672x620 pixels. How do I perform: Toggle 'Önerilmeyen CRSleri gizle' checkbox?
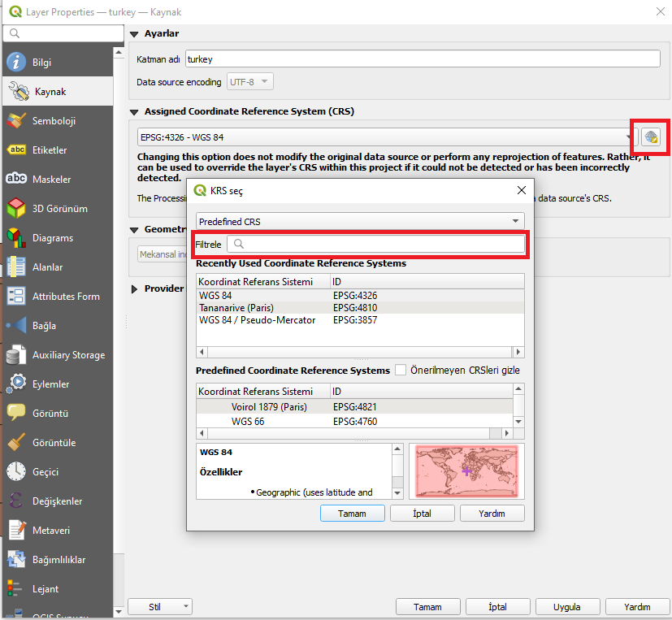pos(401,370)
